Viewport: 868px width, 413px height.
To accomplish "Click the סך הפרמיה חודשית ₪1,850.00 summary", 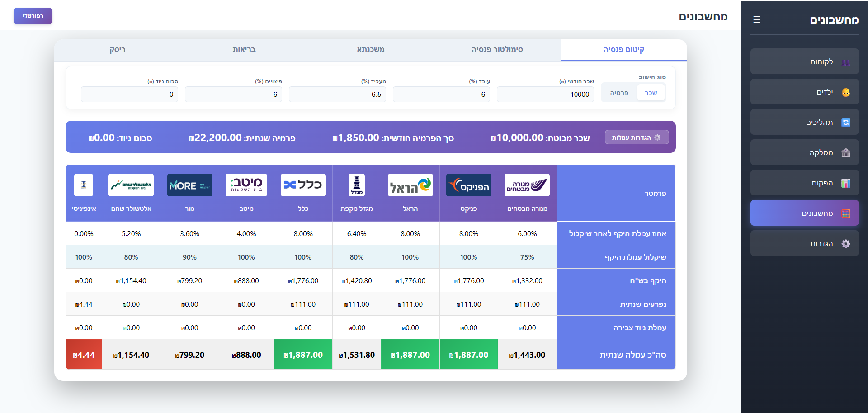I will pyautogui.click(x=393, y=138).
